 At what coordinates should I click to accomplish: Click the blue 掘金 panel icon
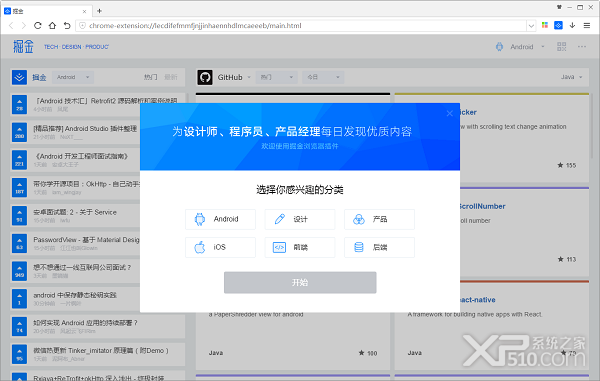click(x=19, y=77)
